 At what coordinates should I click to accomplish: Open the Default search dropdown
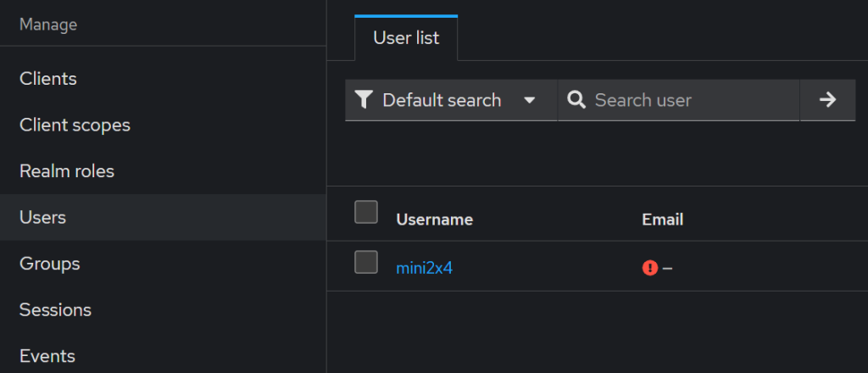(441, 100)
